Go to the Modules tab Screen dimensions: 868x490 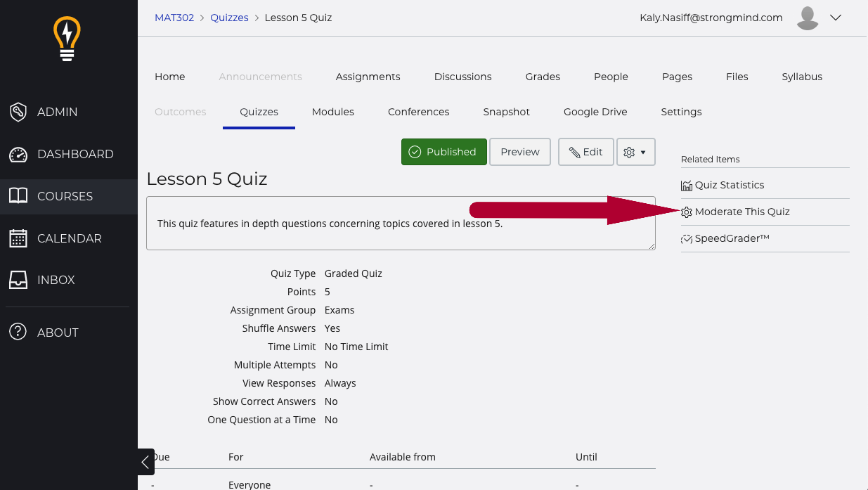[x=333, y=112]
